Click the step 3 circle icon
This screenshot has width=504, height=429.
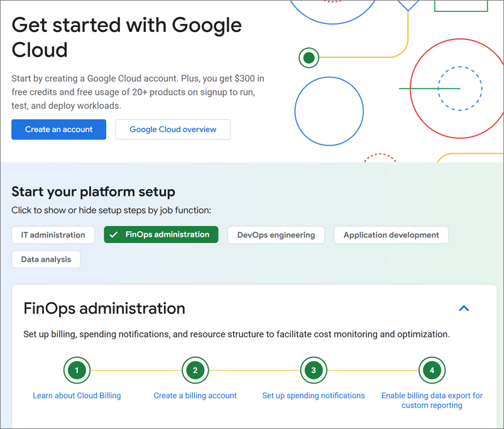(x=314, y=370)
